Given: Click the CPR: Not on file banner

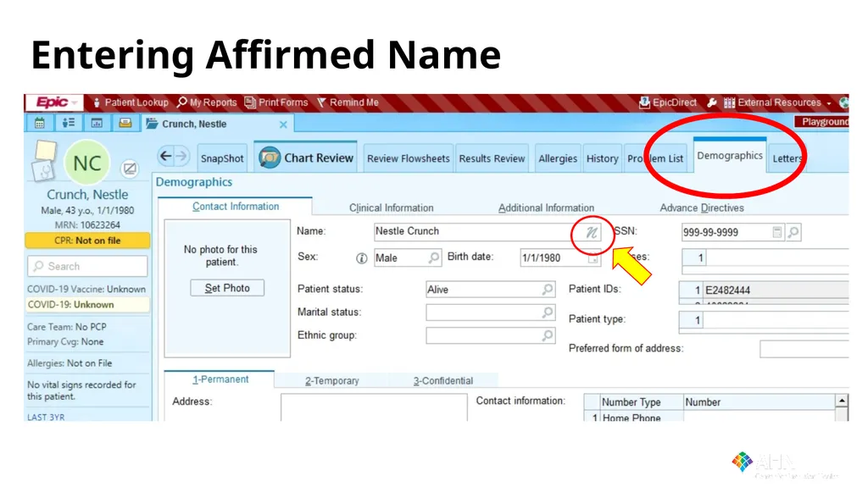Looking at the screenshot, I should (x=87, y=241).
